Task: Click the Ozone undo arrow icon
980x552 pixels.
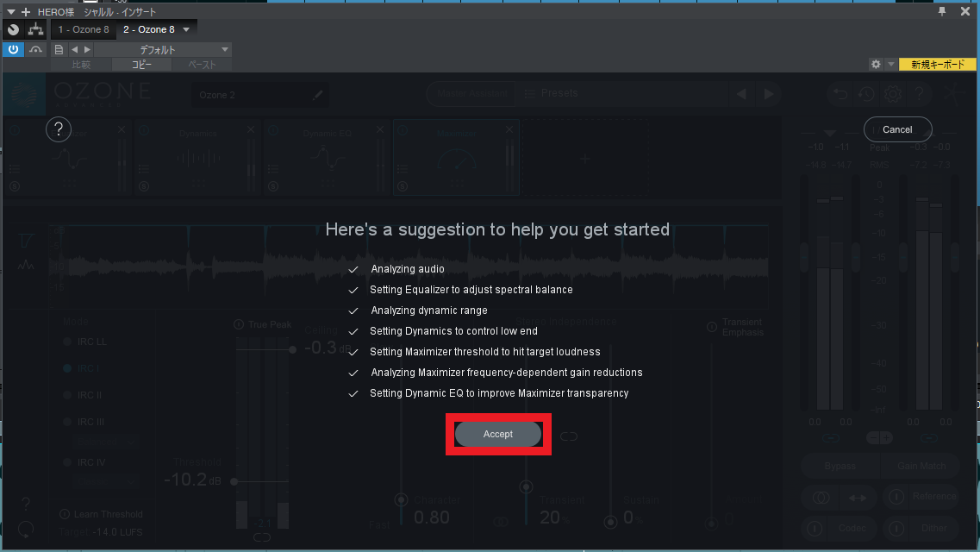Action: pos(840,94)
